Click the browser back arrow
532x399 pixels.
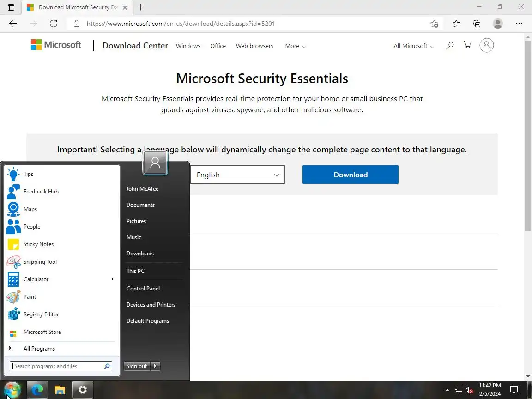coord(13,24)
